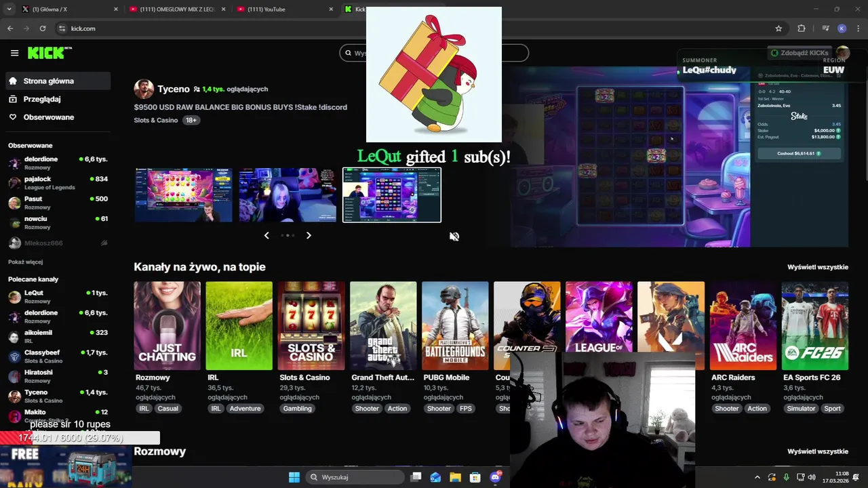This screenshot has width=868, height=488.
Task: Click the Sport tag under EA Sports FC 26
Action: (x=832, y=409)
